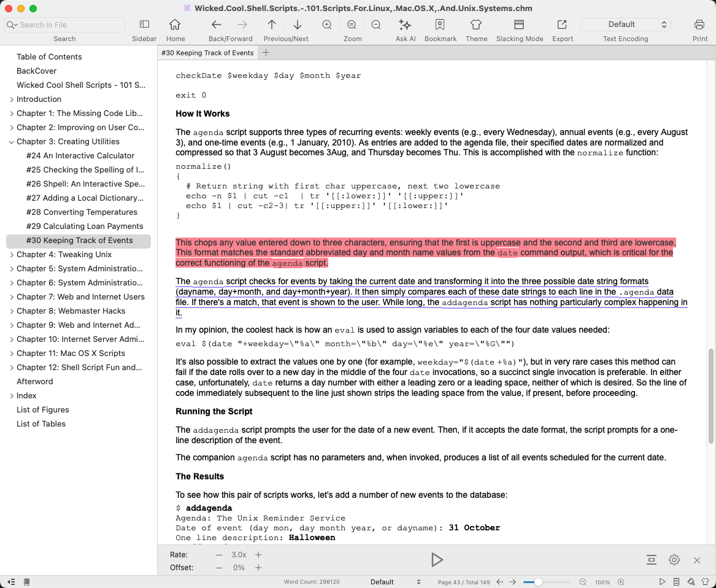Decrease Offset with minus
The image size is (716, 588).
219,568
